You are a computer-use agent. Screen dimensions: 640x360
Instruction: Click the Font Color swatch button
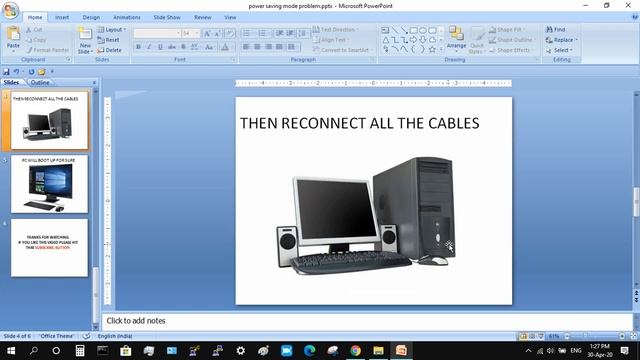pyautogui.click(x=225, y=47)
